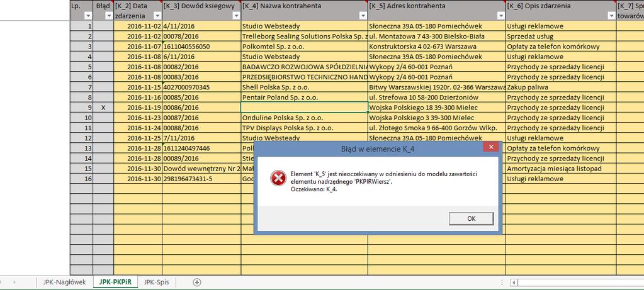
Task: Open the Dowód księgowy filter dropdown
Action: coord(235,16)
